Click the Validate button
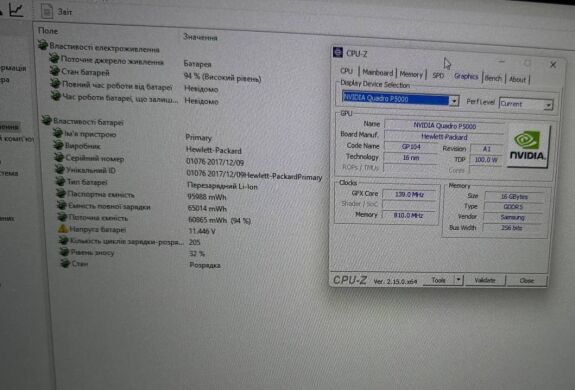The height and width of the screenshot is (390, 575). tap(485, 280)
